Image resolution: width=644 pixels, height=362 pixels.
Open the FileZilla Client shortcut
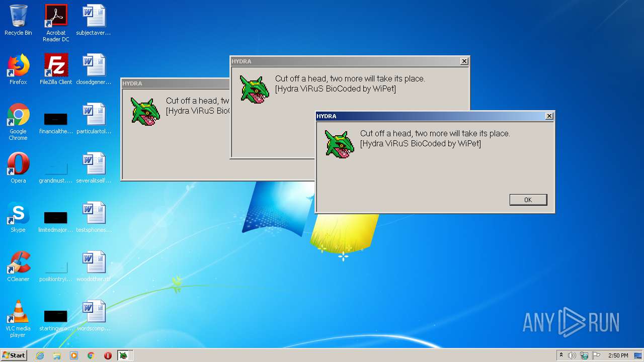(x=56, y=69)
